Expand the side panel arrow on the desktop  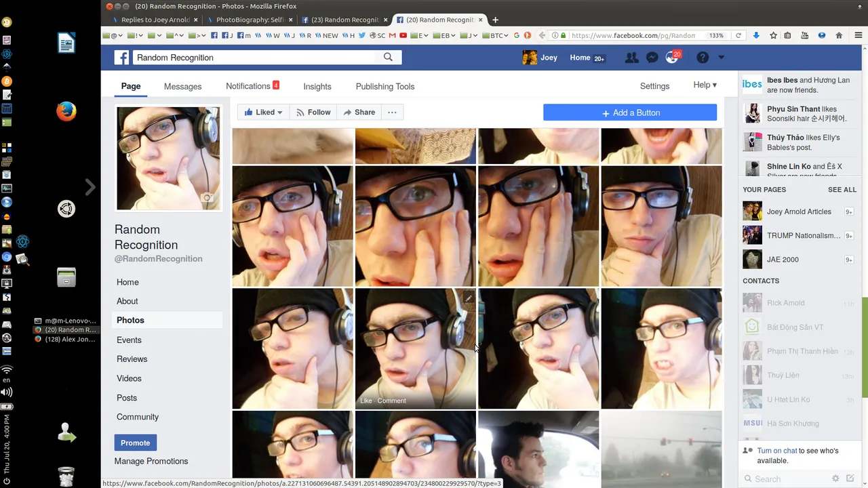90,187
